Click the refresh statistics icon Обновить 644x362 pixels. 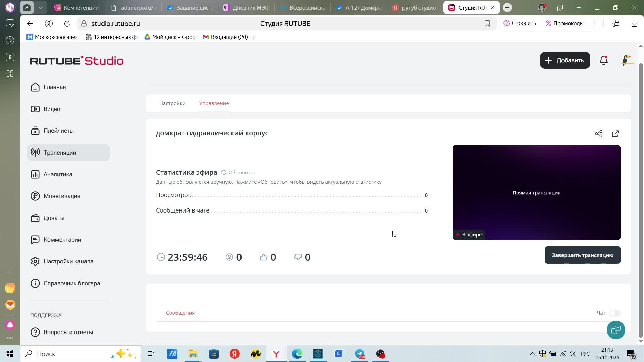pos(224,172)
